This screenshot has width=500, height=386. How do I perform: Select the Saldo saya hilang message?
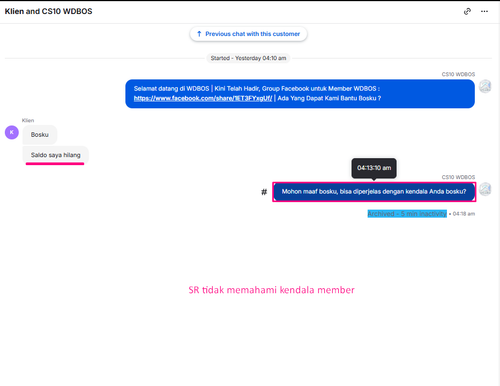pyautogui.click(x=56, y=155)
